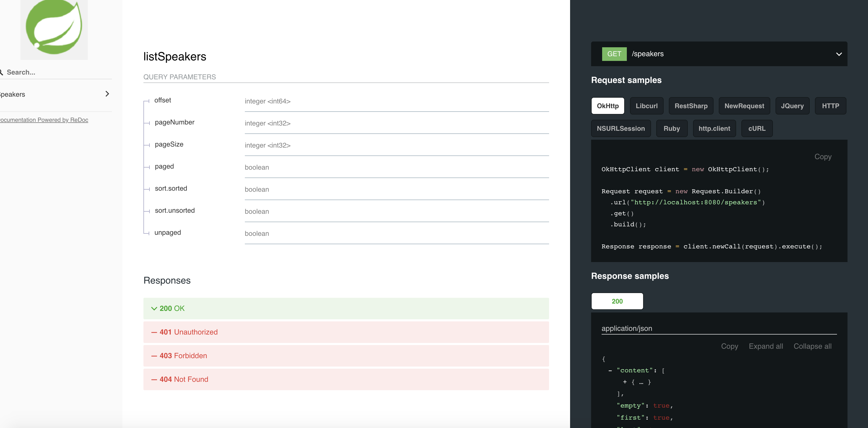
Task: Expand the collapsed object plus toggle
Action: click(625, 382)
